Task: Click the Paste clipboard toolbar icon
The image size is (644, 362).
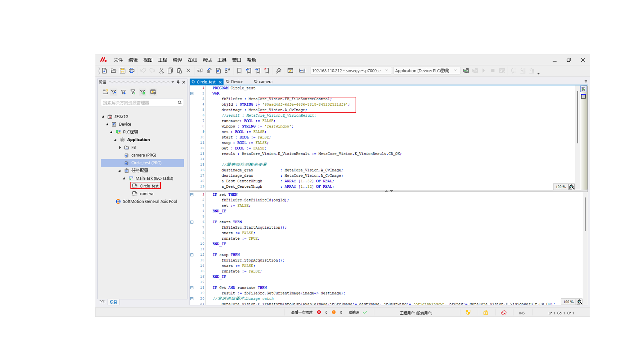Action: (x=179, y=71)
